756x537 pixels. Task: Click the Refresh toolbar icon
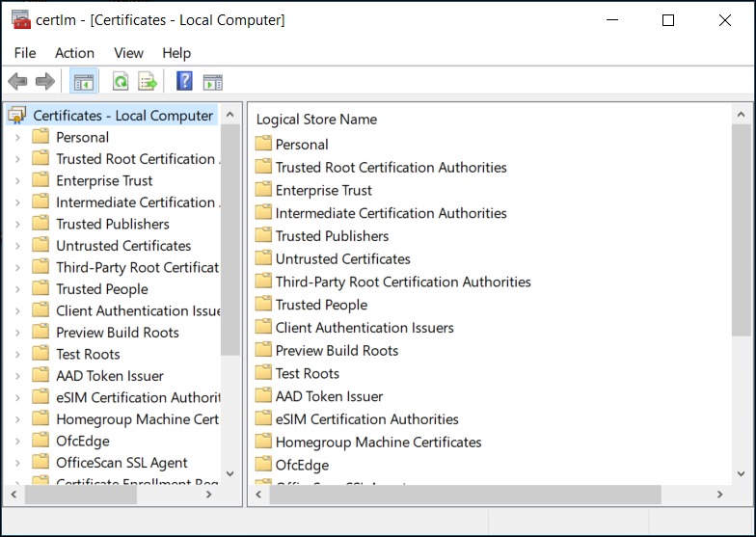pos(121,82)
